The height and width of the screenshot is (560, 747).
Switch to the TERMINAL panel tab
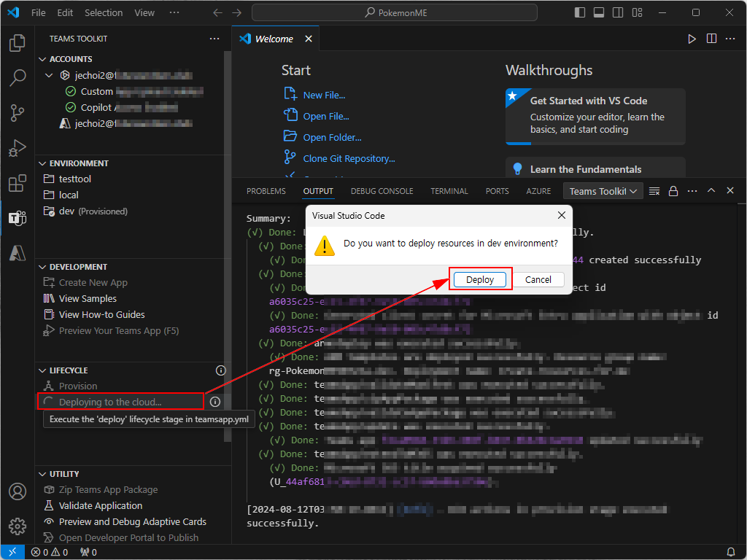coord(449,191)
